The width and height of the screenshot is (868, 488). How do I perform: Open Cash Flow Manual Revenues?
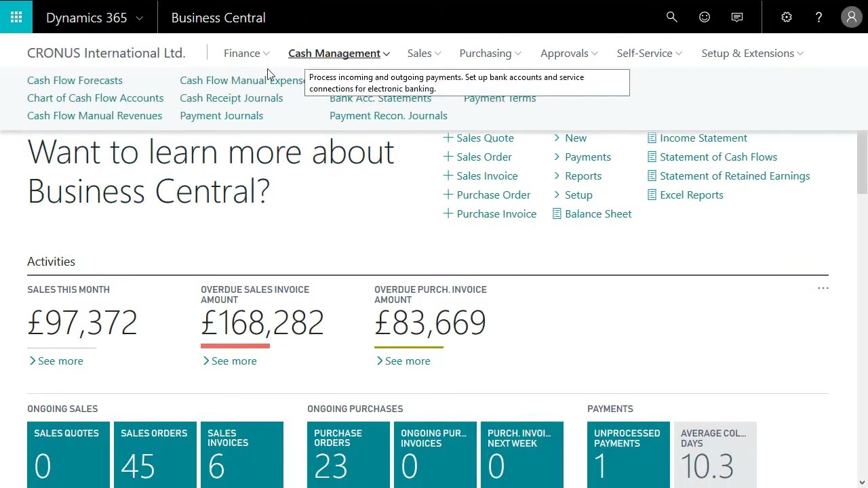coord(94,115)
